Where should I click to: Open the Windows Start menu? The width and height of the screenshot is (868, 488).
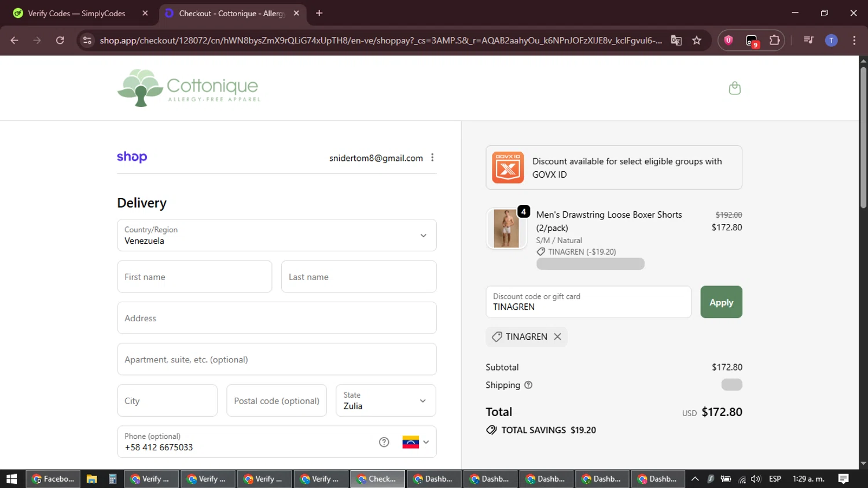click(12, 479)
